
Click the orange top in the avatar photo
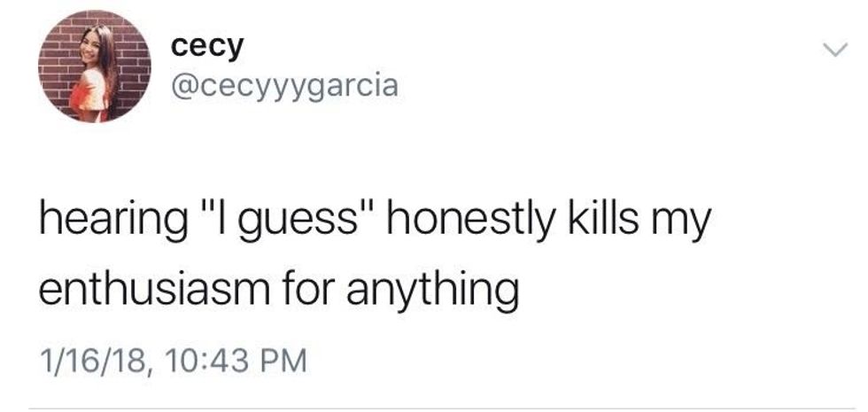pyautogui.click(x=88, y=94)
